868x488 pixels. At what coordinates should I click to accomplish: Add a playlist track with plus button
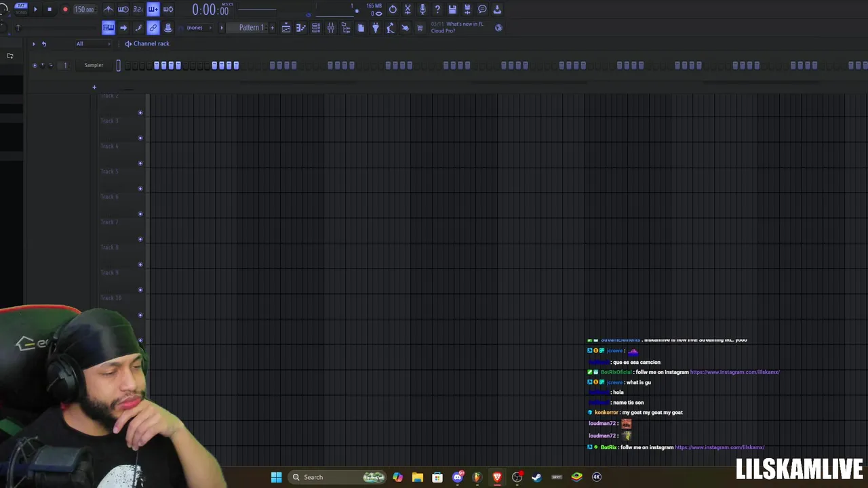click(94, 87)
